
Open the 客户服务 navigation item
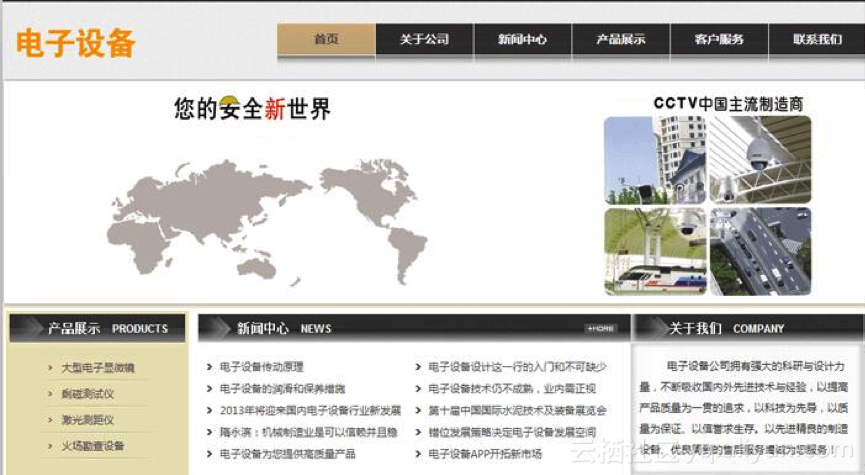click(719, 39)
